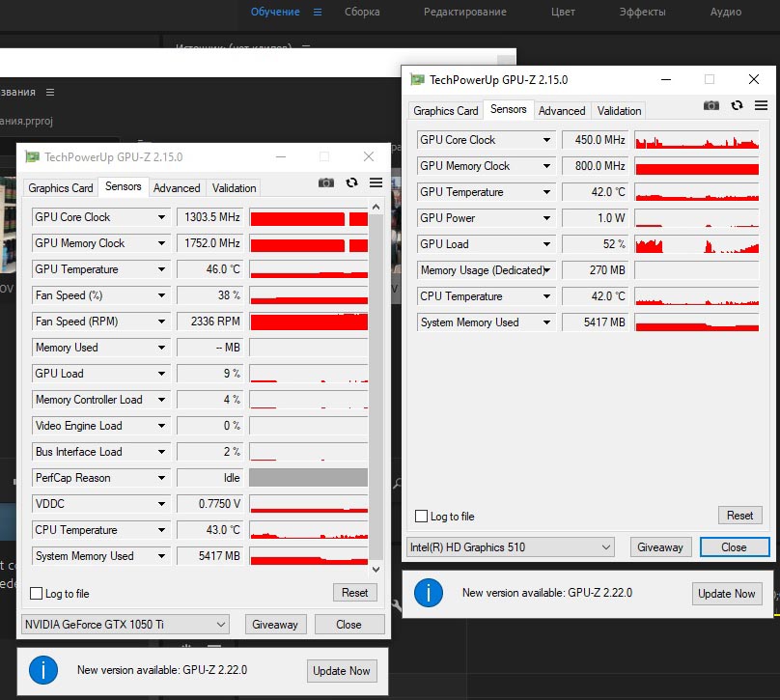Click Update Now in left notification
780x700 pixels.
click(342, 671)
